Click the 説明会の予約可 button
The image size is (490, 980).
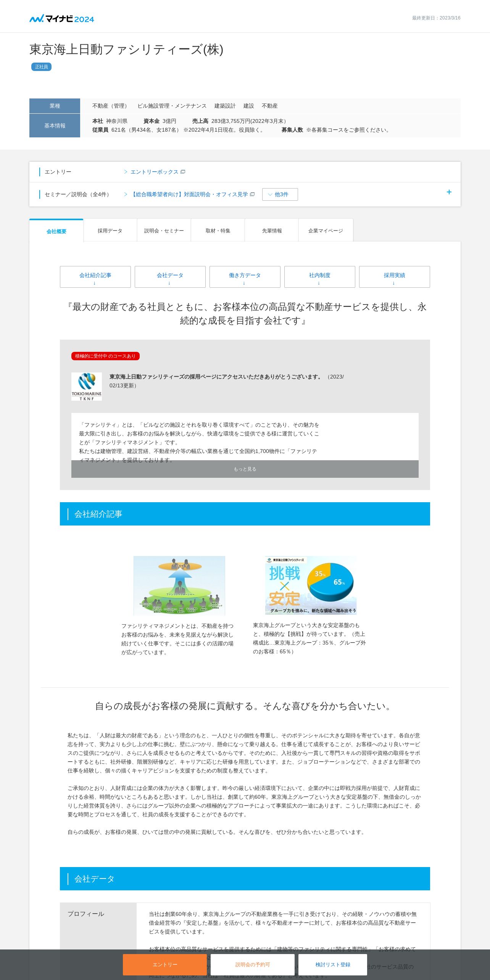[x=253, y=965]
